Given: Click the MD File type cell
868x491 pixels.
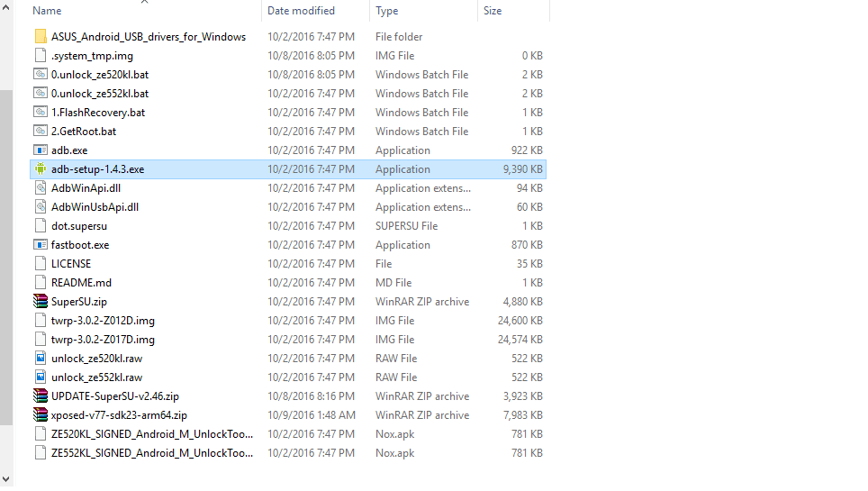Looking at the screenshot, I should [393, 282].
